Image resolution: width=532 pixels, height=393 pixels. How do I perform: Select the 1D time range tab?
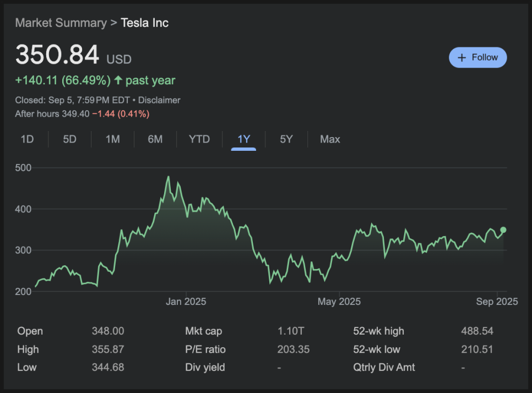pyautogui.click(x=27, y=139)
